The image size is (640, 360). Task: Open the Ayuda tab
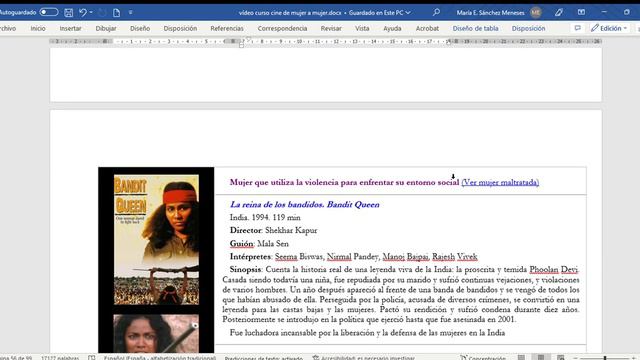coord(392,28)
